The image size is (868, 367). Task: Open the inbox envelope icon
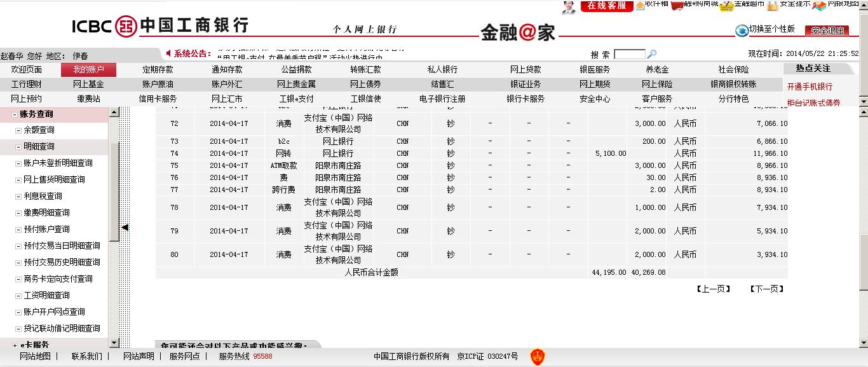pyautogui.click(x=640, y=6)
